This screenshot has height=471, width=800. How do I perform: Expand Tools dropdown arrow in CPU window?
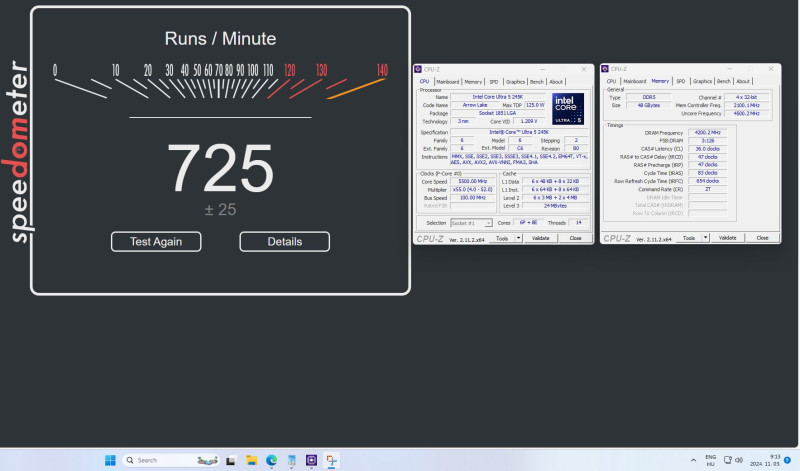click(518, 238)
